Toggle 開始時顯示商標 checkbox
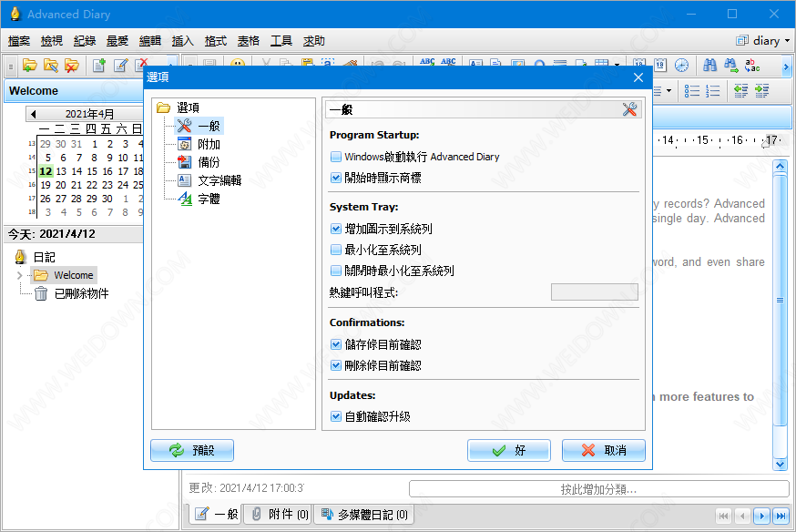 click(335, 178)
